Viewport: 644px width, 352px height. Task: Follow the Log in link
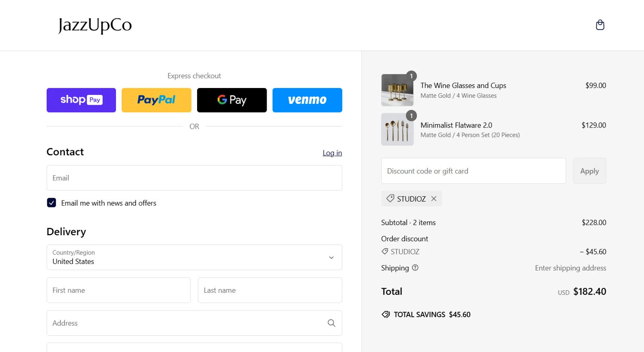[332, 153]
